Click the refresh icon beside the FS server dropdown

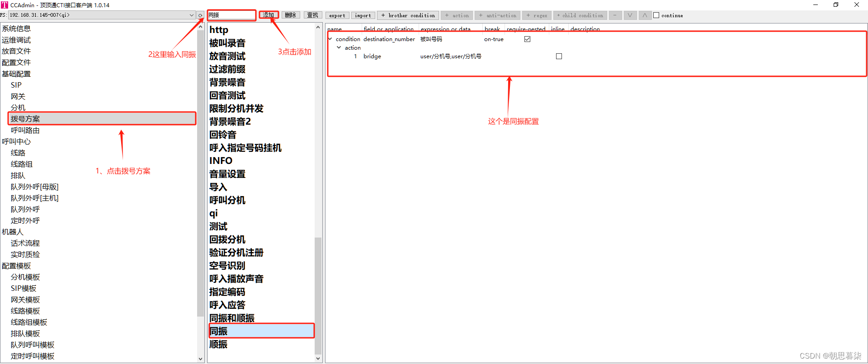(200, 15)
